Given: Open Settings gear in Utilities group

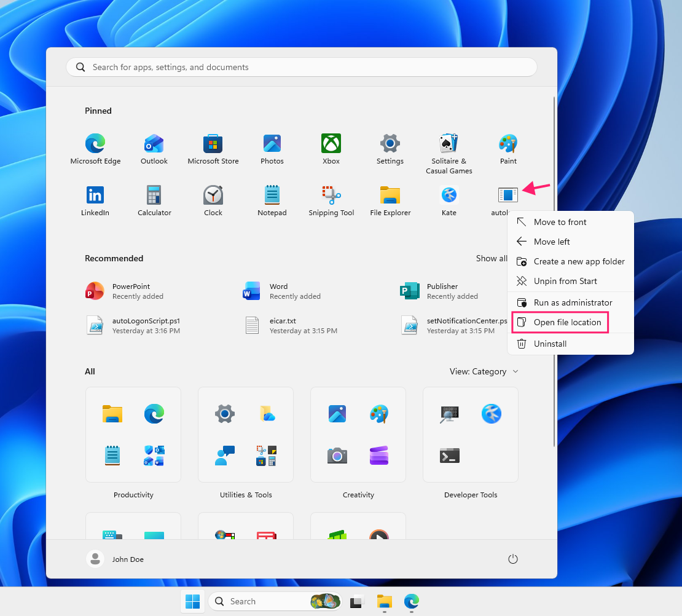Looking at the screenshot, I should pos(224,414).
